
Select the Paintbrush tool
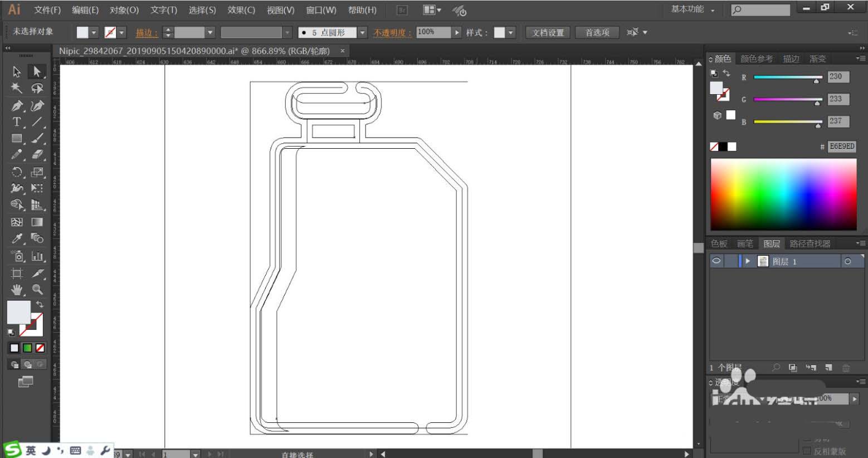[x=37, y=138]
